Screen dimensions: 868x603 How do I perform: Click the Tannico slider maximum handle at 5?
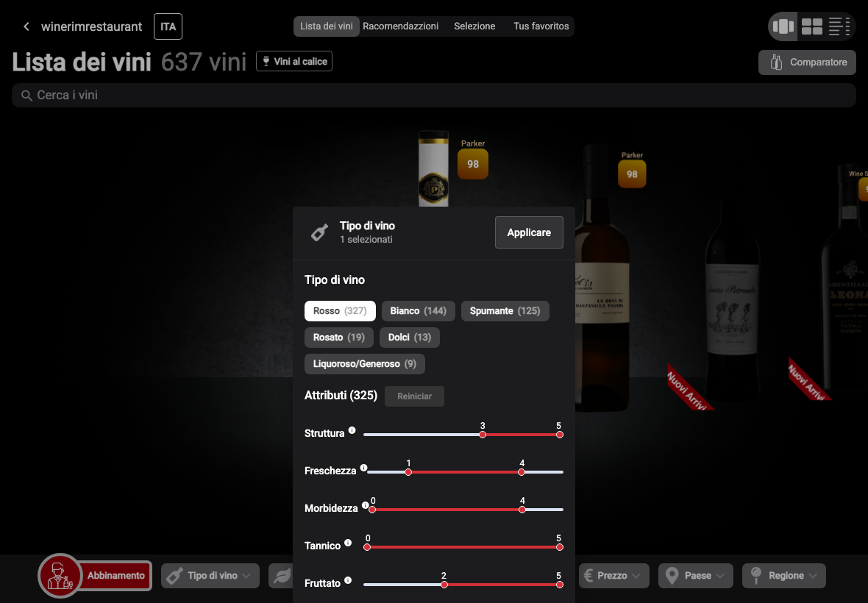point(560,547)
